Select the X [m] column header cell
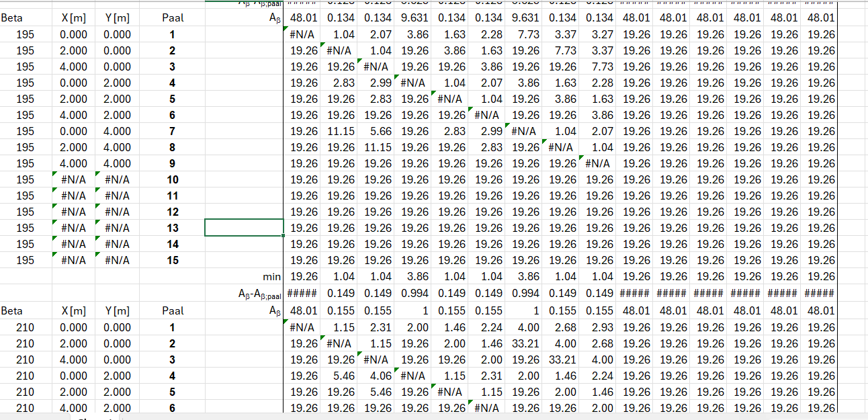868x420 pixels. (74, 18)
